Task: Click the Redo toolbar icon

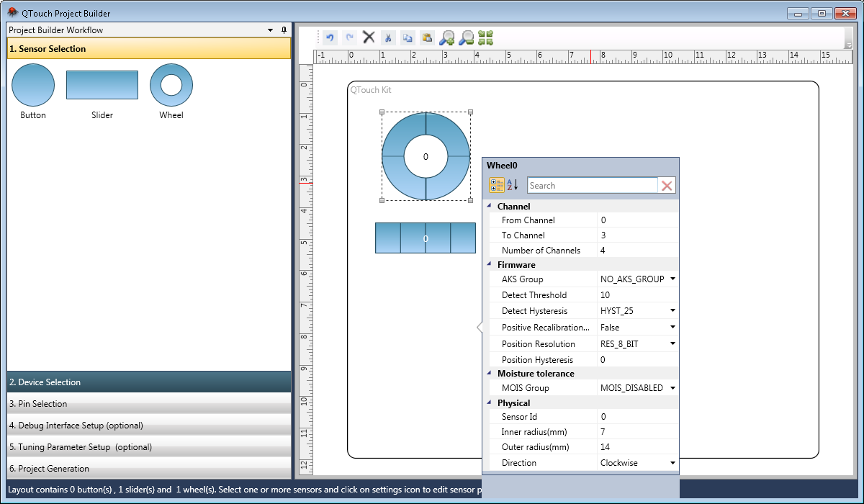Action: [x=349, y=37]
